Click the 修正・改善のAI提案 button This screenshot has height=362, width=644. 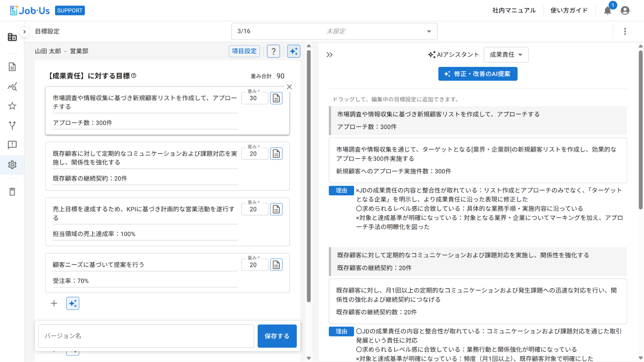477,74
